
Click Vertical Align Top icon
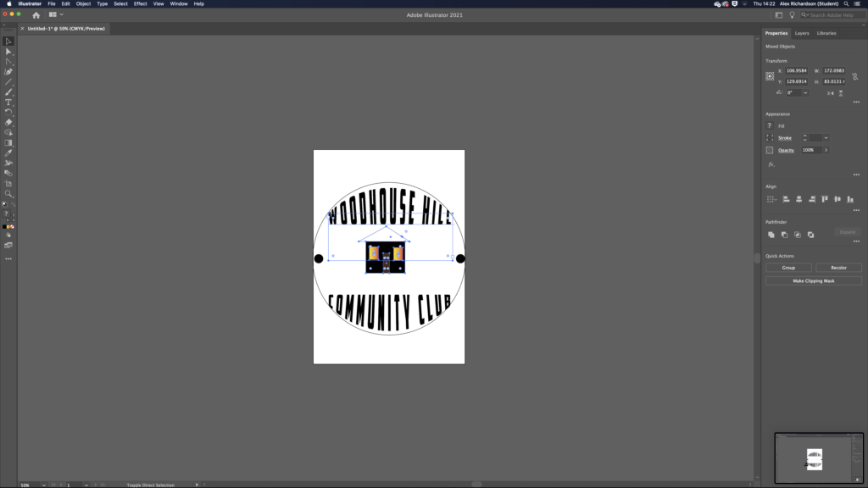(x=825, y=199)
